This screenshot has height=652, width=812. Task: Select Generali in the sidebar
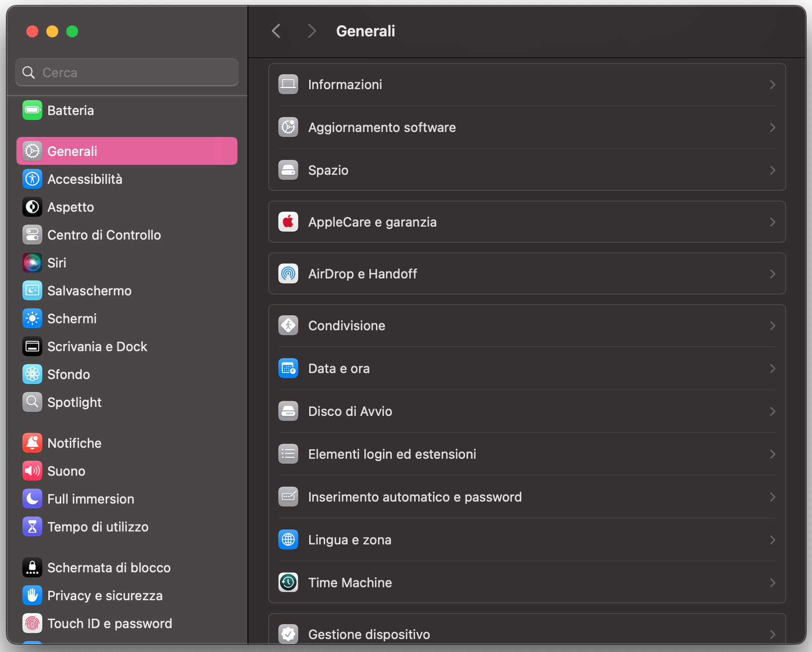click(x=73, y=151)
